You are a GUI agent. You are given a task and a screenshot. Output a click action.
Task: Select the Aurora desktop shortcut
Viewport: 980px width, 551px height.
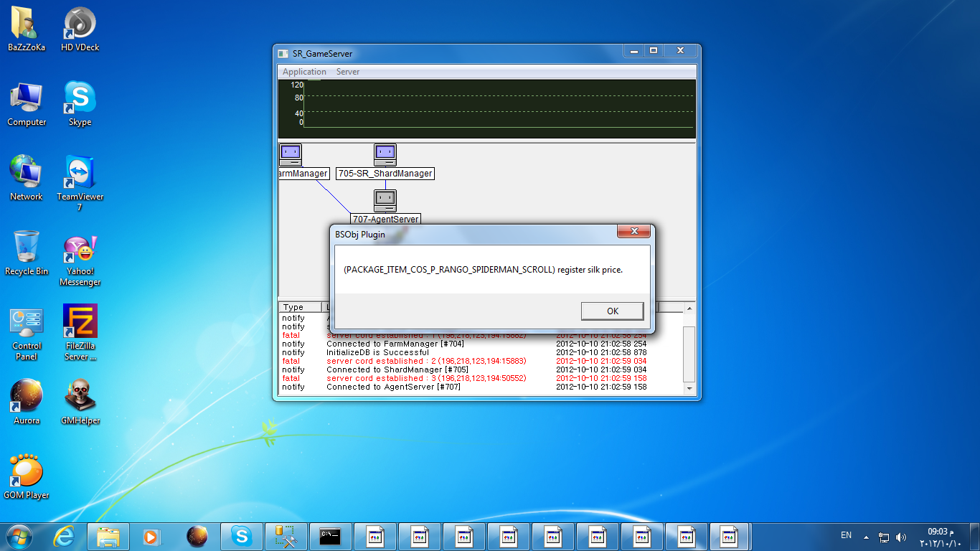pos(27,402)
